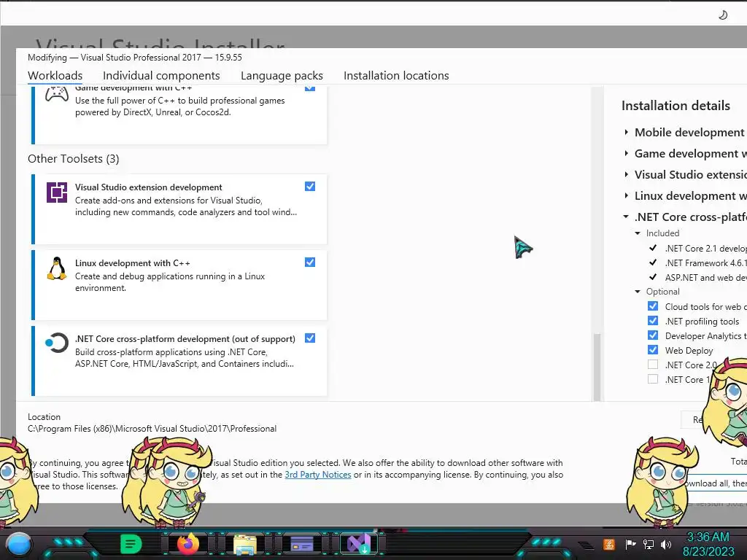747x560 pixels.
Task: Collapse .NET Core cross-platform details
Action: (x=626, y=217)
